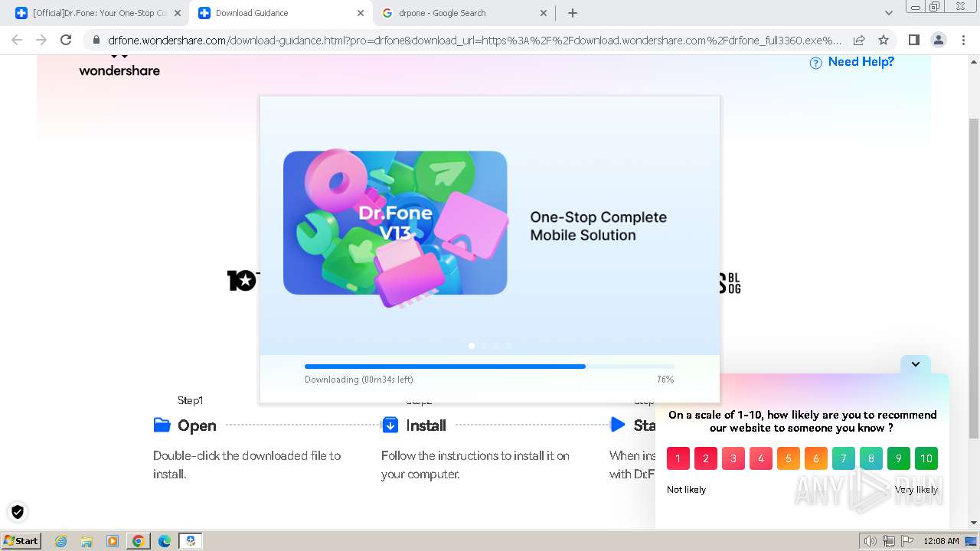The image size is (980, 551).
Task: Click the address bar URL field
Action: (x=475, y=41)
